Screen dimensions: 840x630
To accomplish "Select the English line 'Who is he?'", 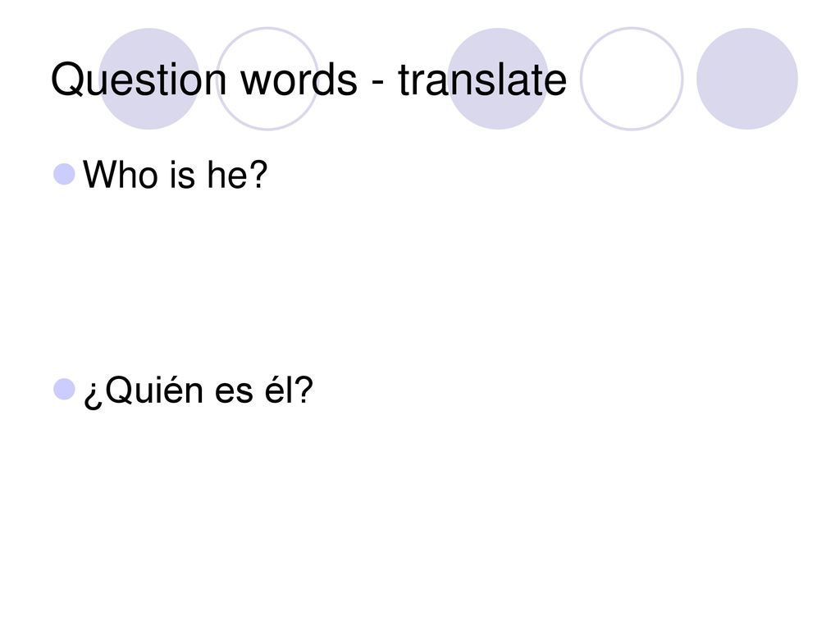I will click(176, 175).
